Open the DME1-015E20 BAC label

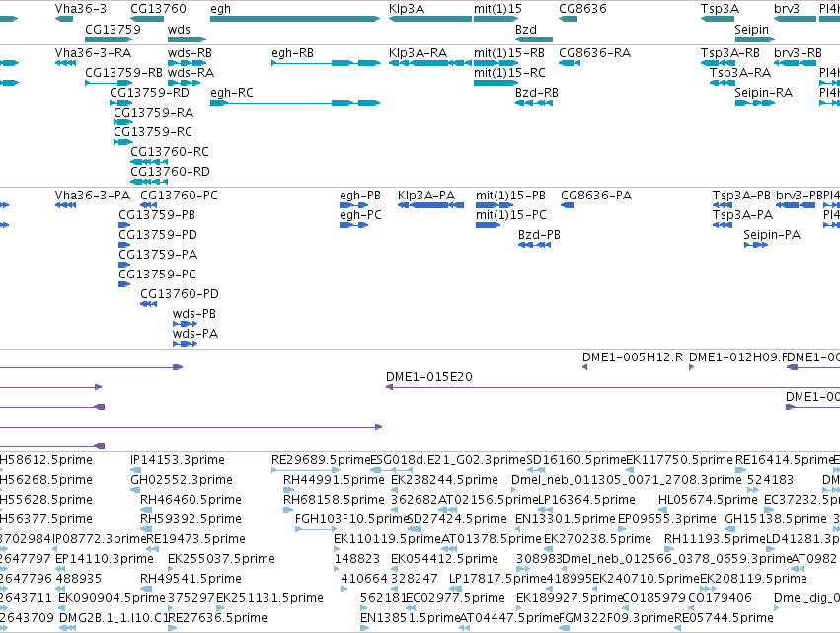428,377
